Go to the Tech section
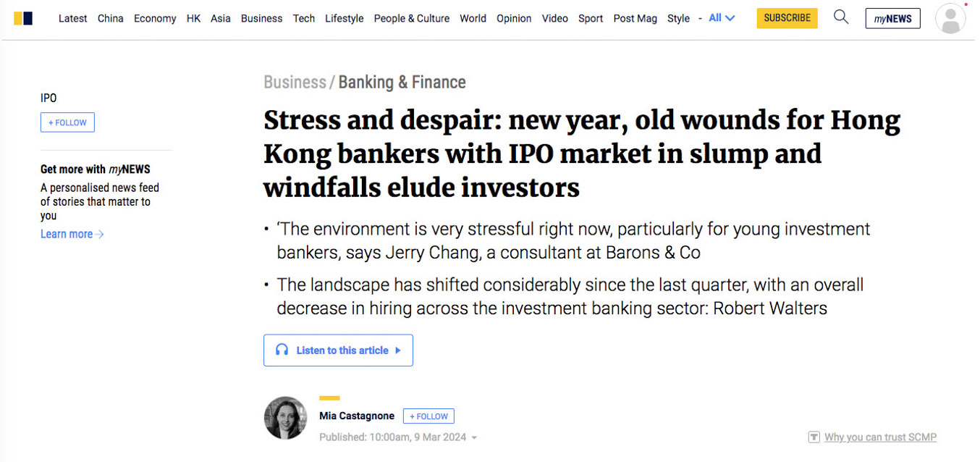The width and height of the screenshot is (980, 462). (x=304, y=18)
